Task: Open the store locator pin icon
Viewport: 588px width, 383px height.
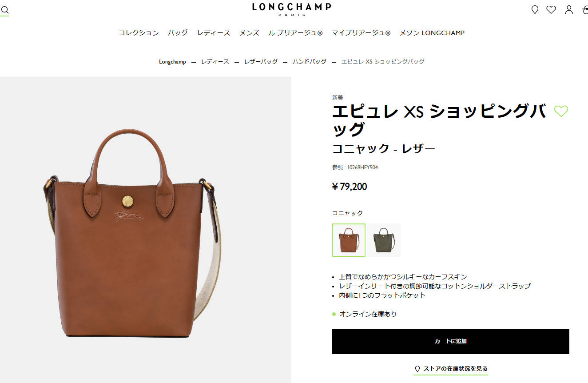Action: [x=535, y=10]
